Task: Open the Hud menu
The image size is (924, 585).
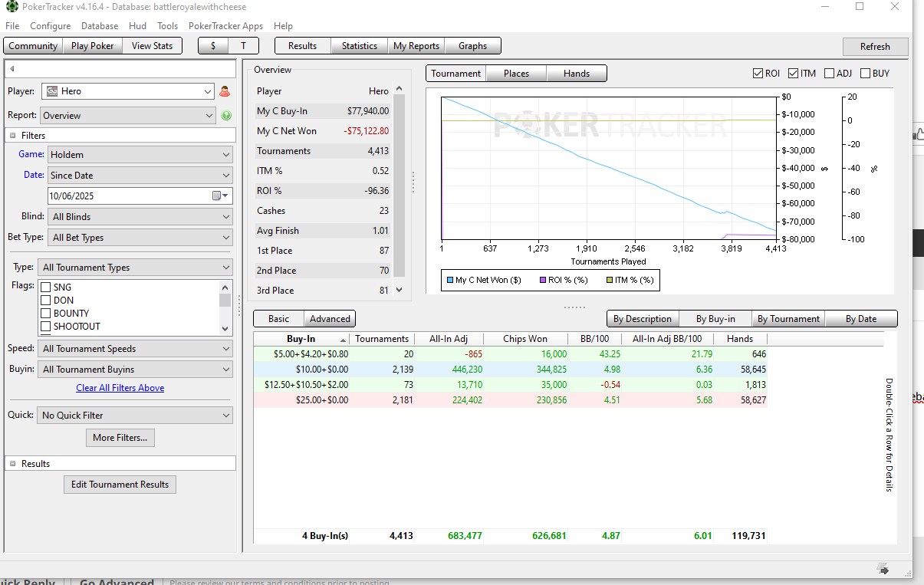Action: pyautogui.click(x=137, y=26)
